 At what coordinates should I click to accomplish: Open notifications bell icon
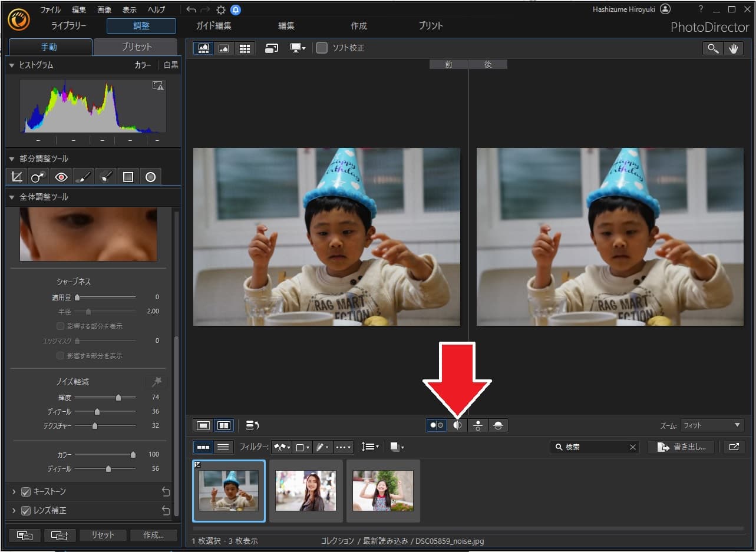[236, 9]
